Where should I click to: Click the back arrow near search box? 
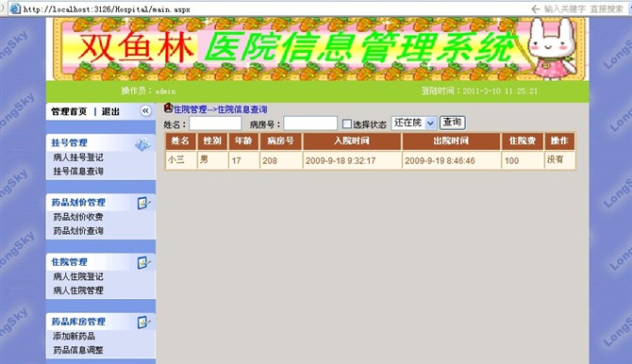click(x=535, y=8)
